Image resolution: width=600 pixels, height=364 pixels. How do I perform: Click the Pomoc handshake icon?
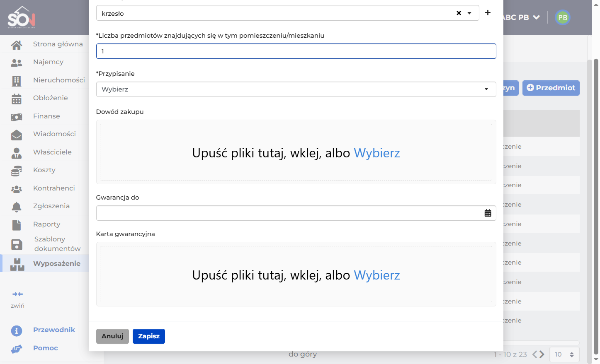point(17,349)
